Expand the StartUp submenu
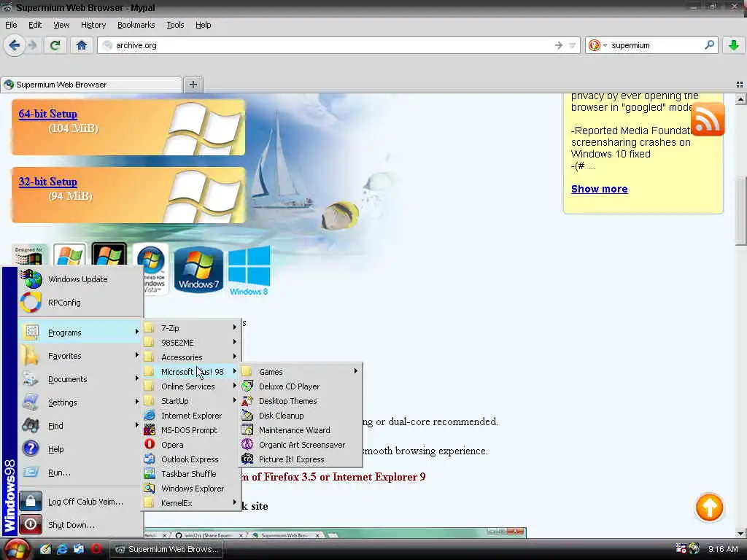747x560 pixels. coord(191,401)
